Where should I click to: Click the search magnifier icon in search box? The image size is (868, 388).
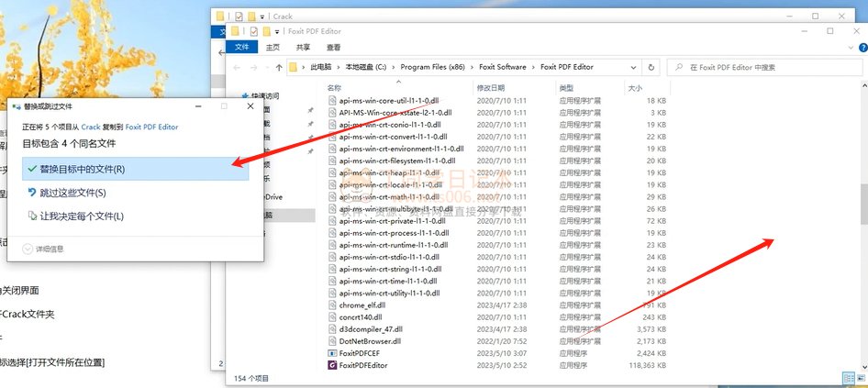679,68
